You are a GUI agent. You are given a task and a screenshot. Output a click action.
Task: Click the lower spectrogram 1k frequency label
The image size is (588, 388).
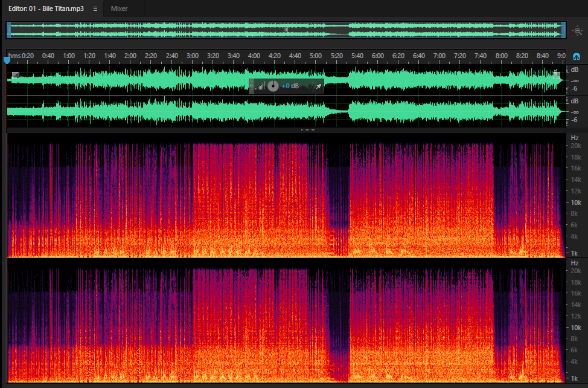coord(575,378)
